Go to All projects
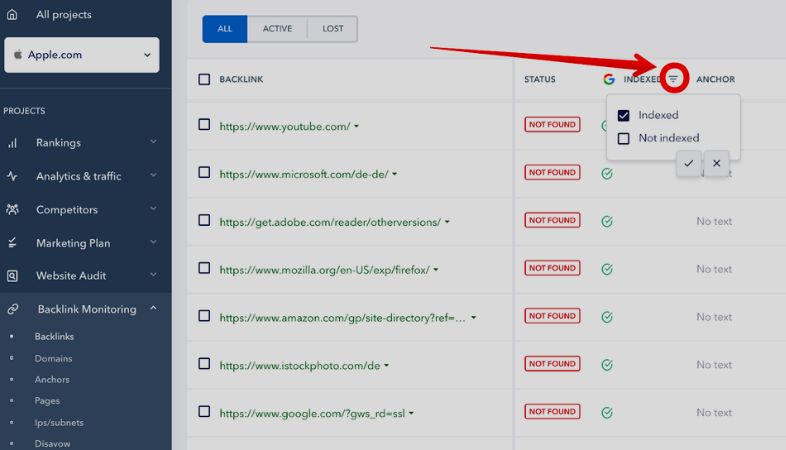This screenshot has height=450, width=786. pos(64,15)
